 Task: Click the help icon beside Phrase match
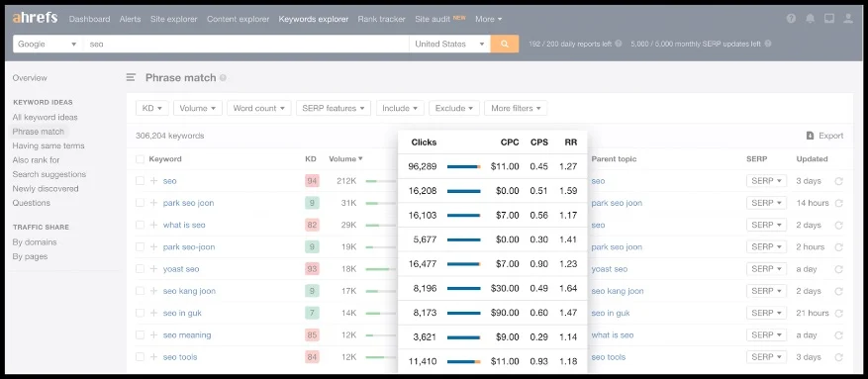coord(223,78)
